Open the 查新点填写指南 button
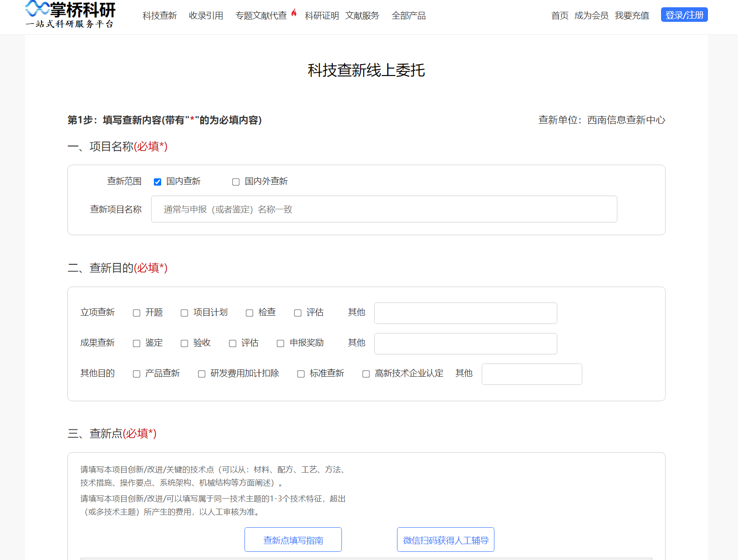 [x=293, y=540]
